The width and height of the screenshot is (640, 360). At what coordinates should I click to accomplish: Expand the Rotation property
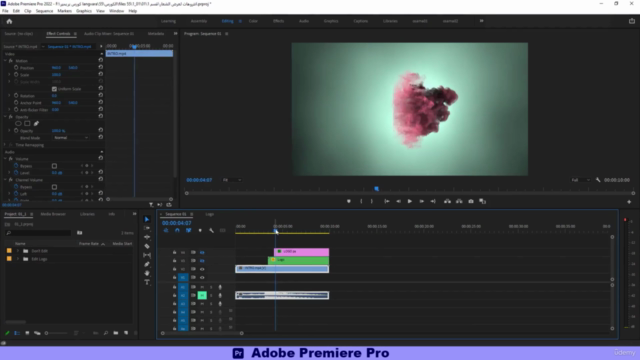pos(9,96)
